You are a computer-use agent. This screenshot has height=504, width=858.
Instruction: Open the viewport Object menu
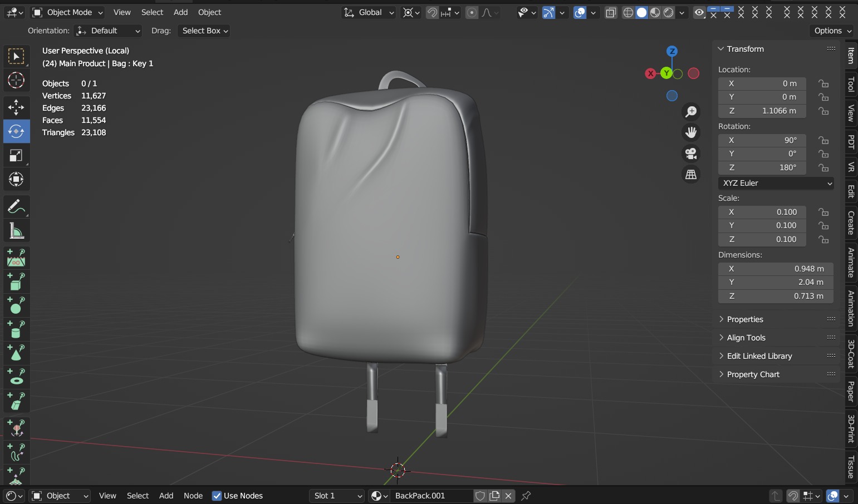209,12
